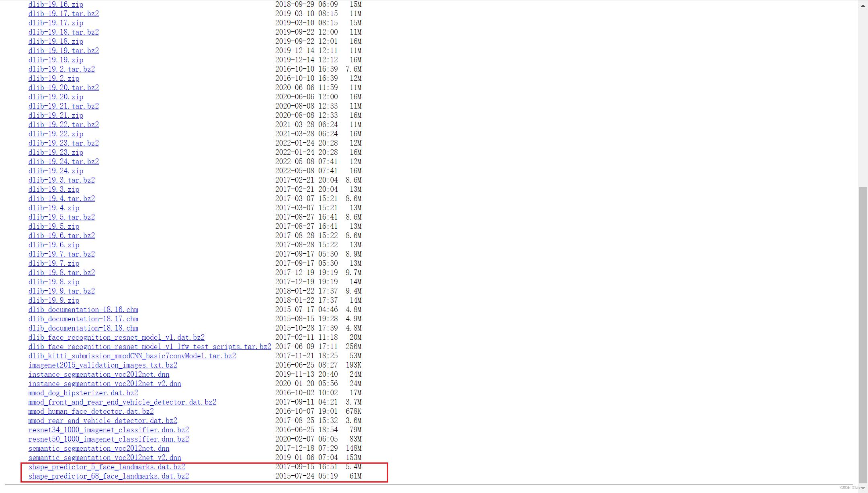The width and height of the screenshot is (868, 493).
Task: Download dlib_face_recognition_resnet_model_v1.dat.bz2
Action: (117, 337)
